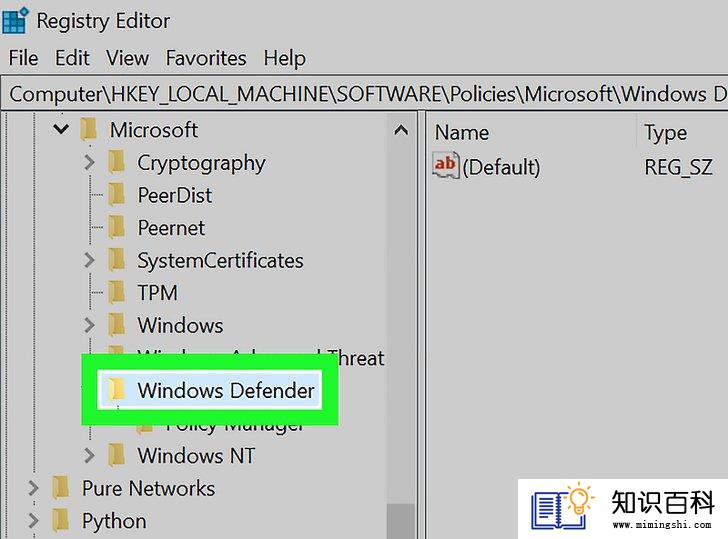This screenshot has height=539, width=728.
Task: Select the SystemCertificates tree item
Action: 220,260
